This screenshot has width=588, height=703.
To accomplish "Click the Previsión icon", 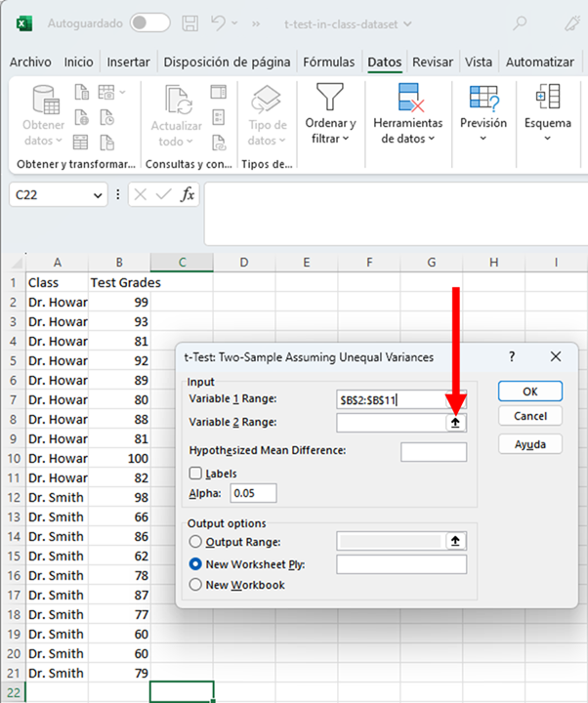I will coord(483,98).
